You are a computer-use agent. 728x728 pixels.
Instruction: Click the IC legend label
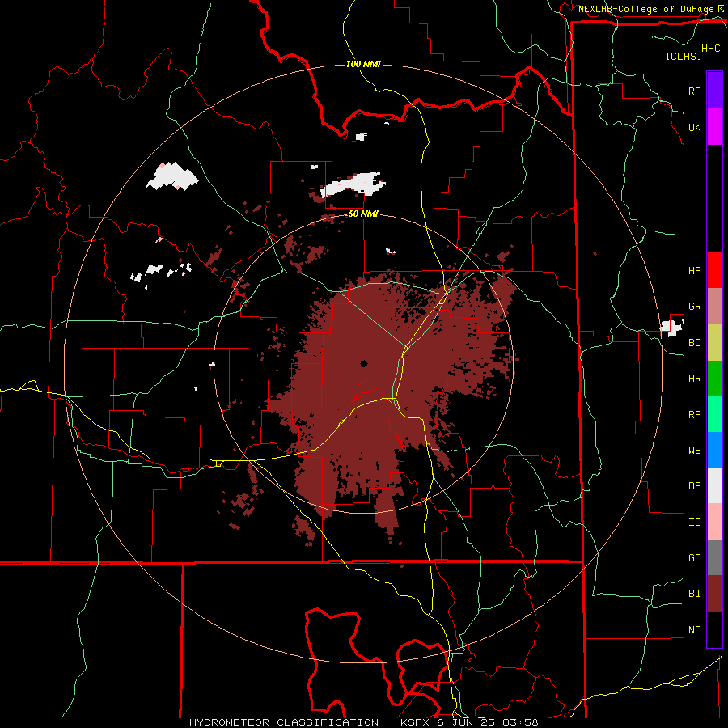tap(694, 523)
